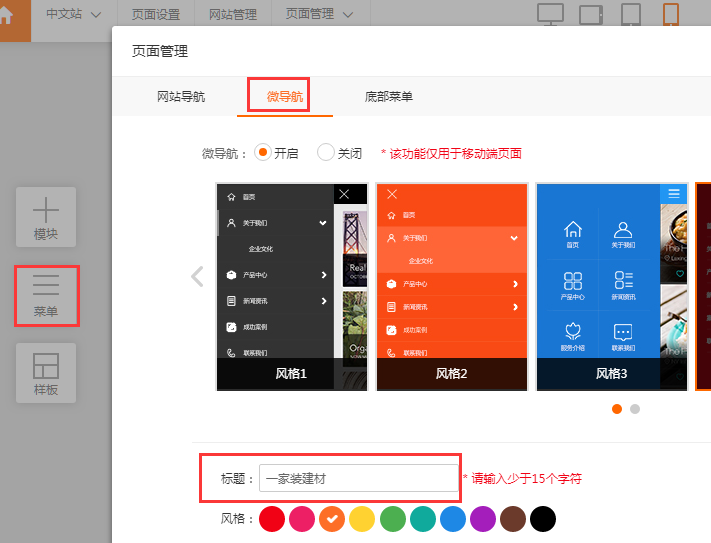Open the 样板 template panel

pos(46,373)
